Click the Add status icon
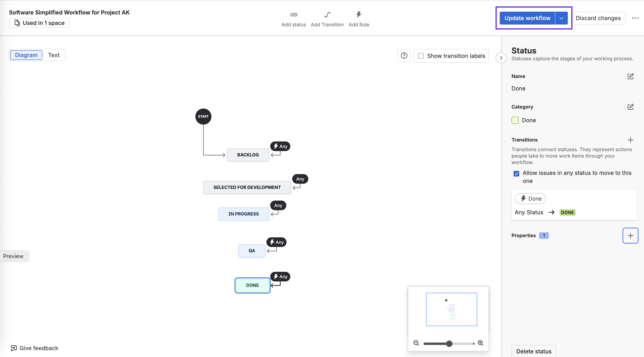 click(x=294, y=15)
